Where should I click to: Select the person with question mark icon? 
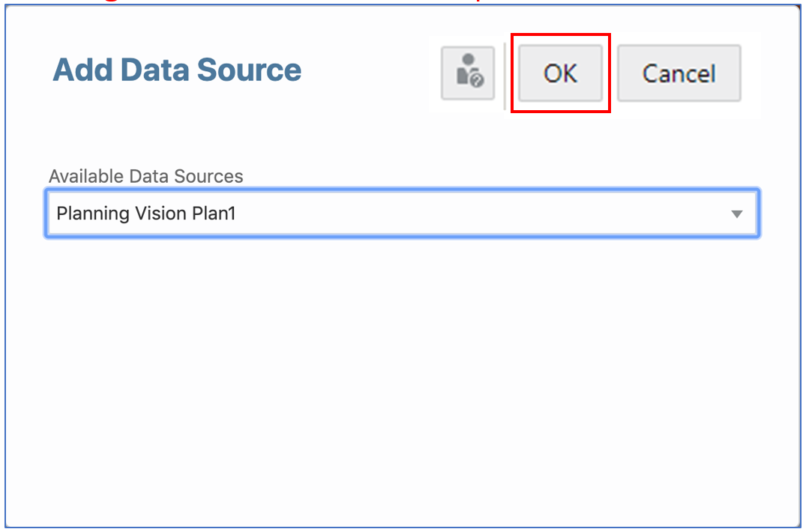click(x=467, y=73)
